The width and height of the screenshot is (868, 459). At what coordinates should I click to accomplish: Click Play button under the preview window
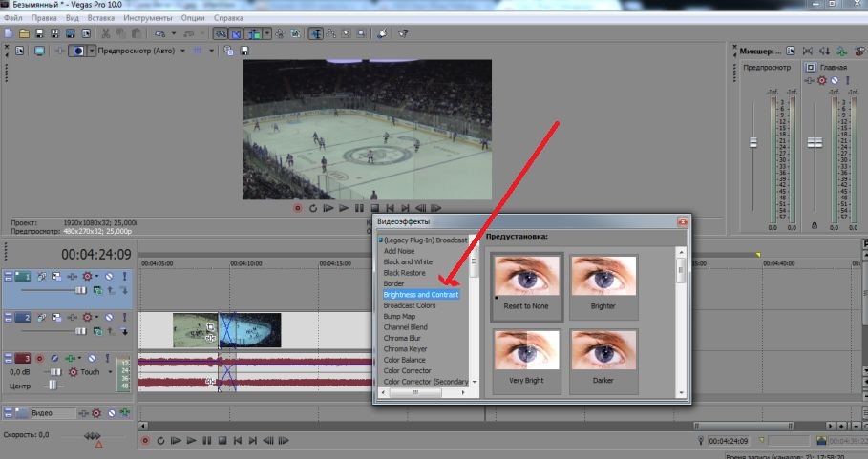click(x=344, y=208)
